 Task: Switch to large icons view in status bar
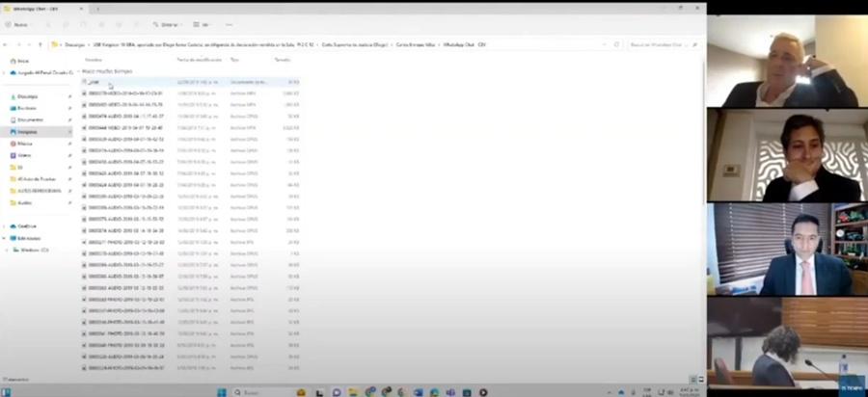(x=700, y=381)
